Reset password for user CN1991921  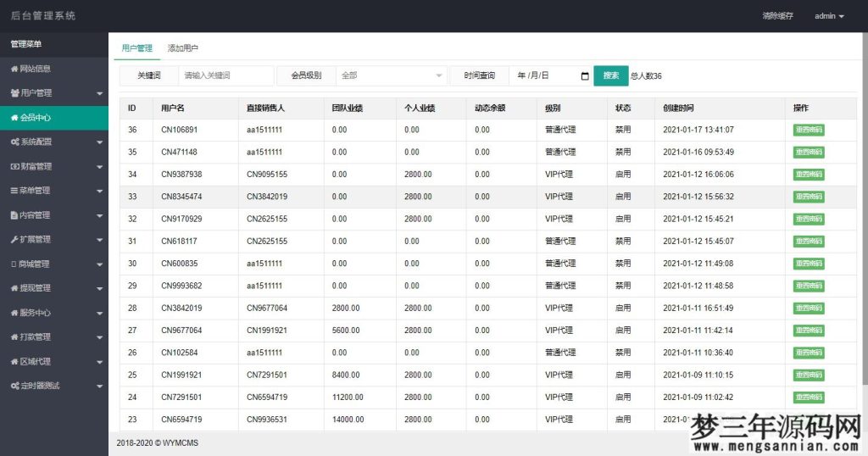click(x=808, y=375)
